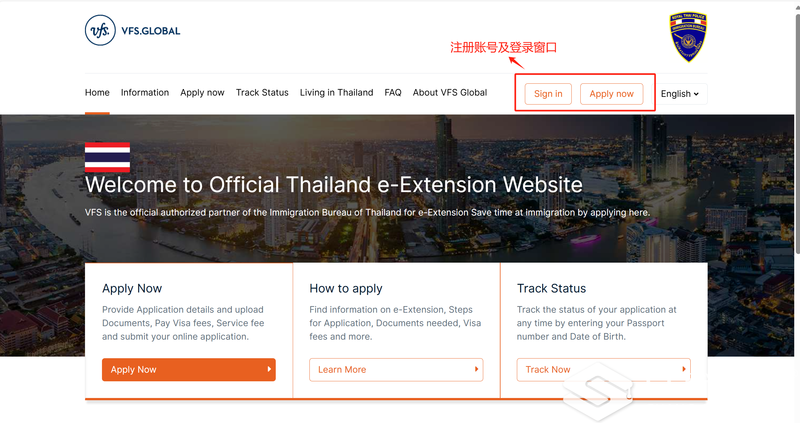Select Apply now in the navigation bar
This screenshot has width=800, height=423.
pos(202,93)
